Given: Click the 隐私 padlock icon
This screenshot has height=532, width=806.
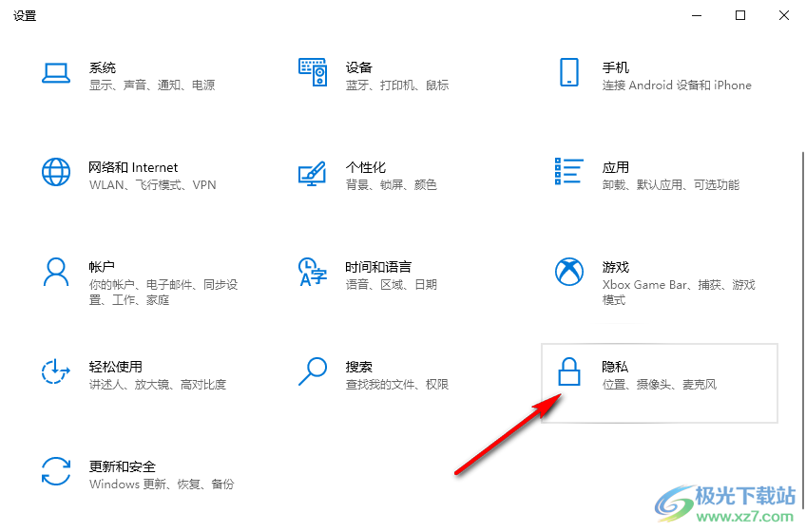Looking at the screenshot, I should (x=569, y=371).
